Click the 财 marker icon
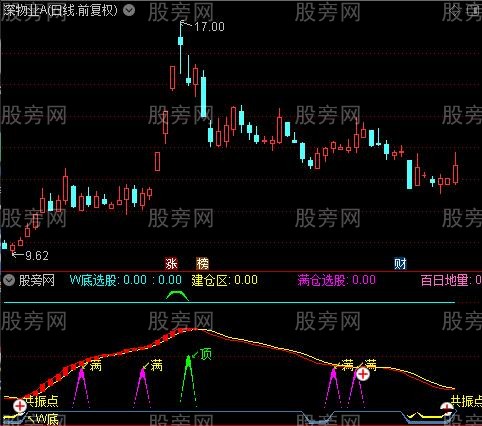 pyautogui.click(x=400, y=264)
